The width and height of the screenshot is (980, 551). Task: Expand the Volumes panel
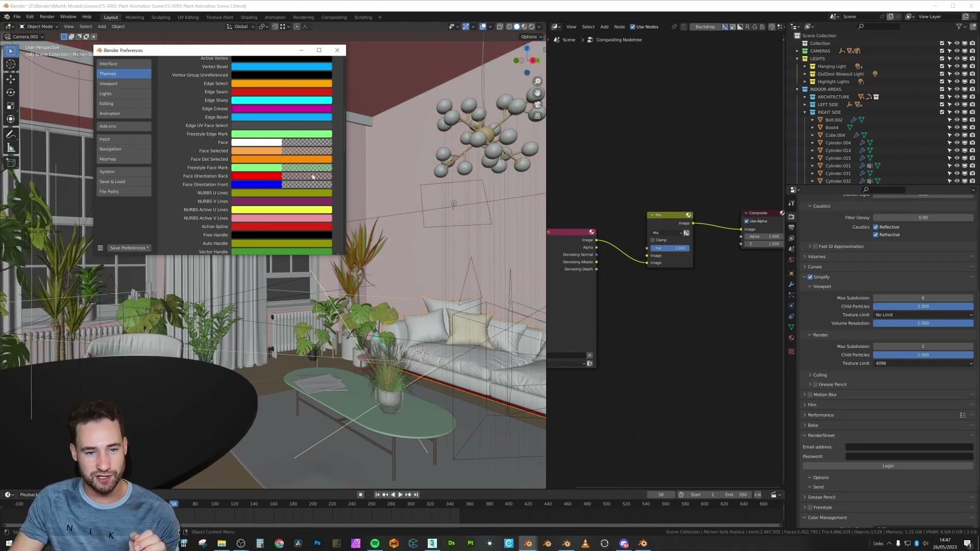coord(817,257)
